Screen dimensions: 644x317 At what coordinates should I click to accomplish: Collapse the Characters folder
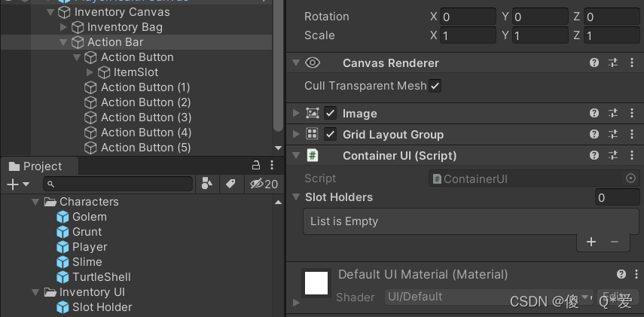36,202
